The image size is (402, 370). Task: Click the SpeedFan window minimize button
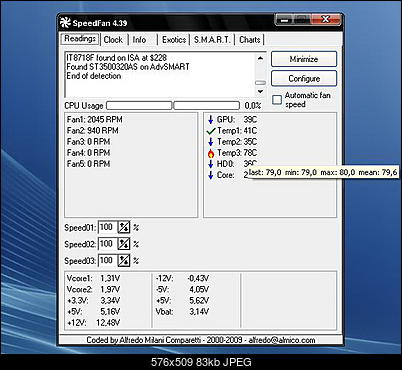tap(284, 20)
